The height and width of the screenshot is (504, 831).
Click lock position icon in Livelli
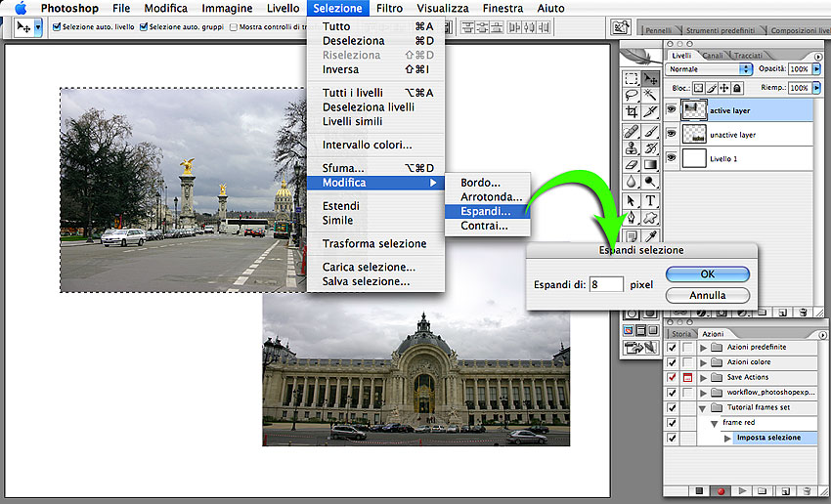(723, 88)
